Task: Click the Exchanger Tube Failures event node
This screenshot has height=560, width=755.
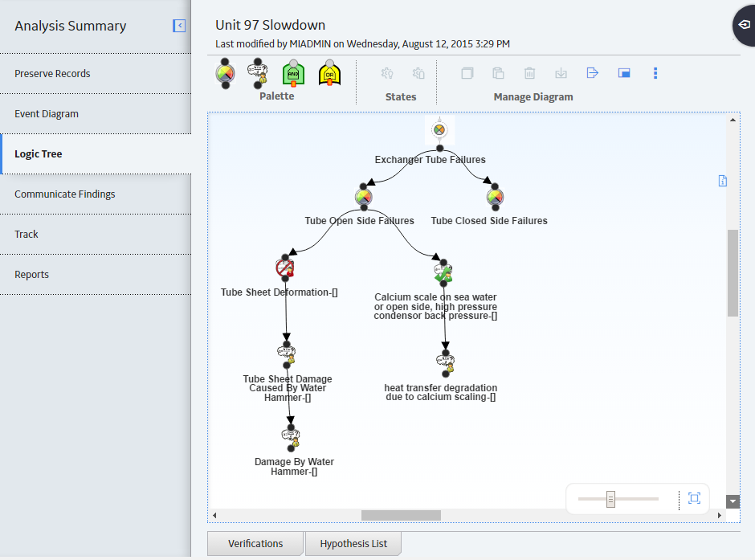Action: tap(439, 130)
